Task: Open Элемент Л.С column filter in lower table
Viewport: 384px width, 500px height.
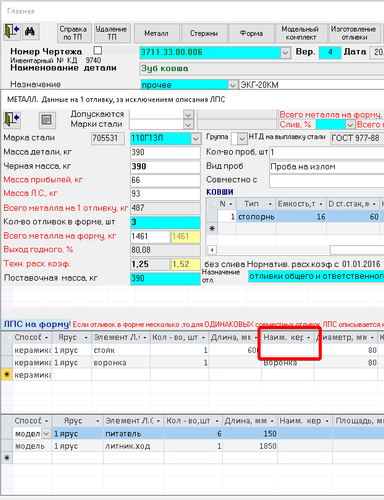Action: [x=158, y=421]
